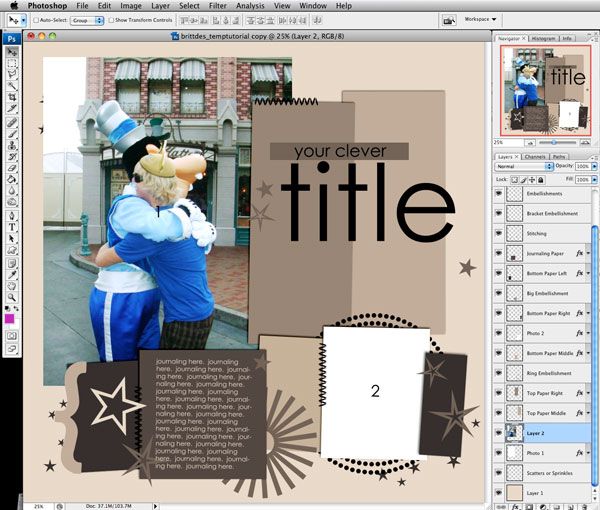Select the Sponge tool
The image size is (600, 510).
(12, 202)
